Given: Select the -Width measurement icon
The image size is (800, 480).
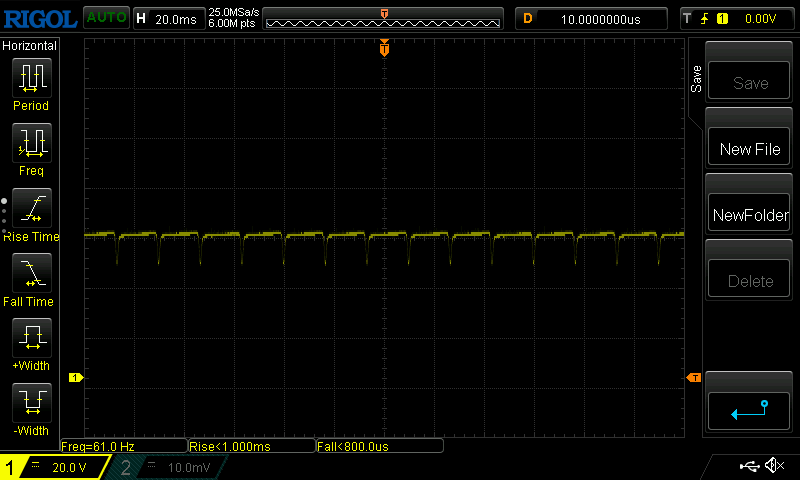Looking at the screenshot, I should pyautogui.click(x=32, y=403).
